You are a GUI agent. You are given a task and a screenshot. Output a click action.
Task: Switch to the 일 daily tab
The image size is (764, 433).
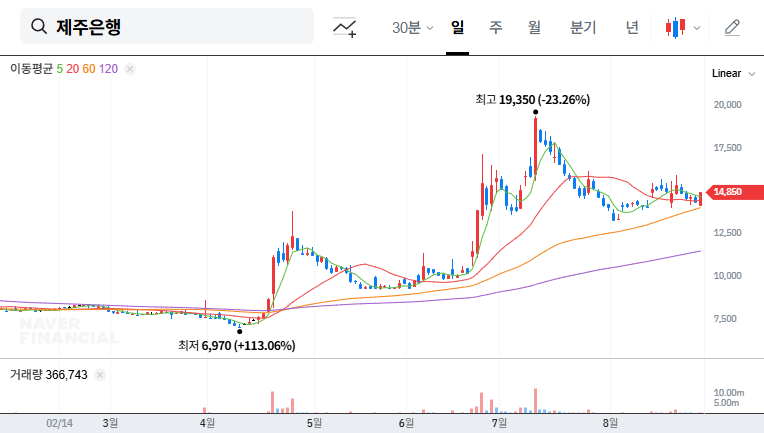coord(458,27)
